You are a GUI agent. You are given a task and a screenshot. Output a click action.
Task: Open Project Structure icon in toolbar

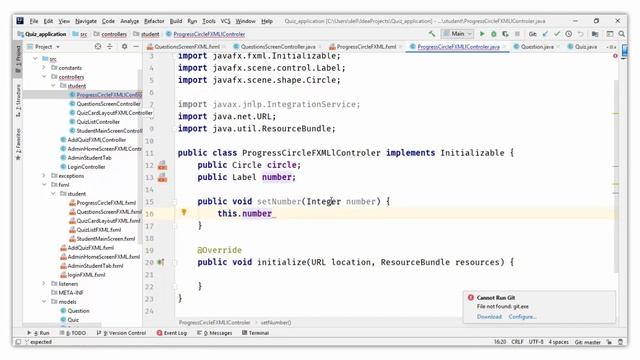tap(595, 34)
